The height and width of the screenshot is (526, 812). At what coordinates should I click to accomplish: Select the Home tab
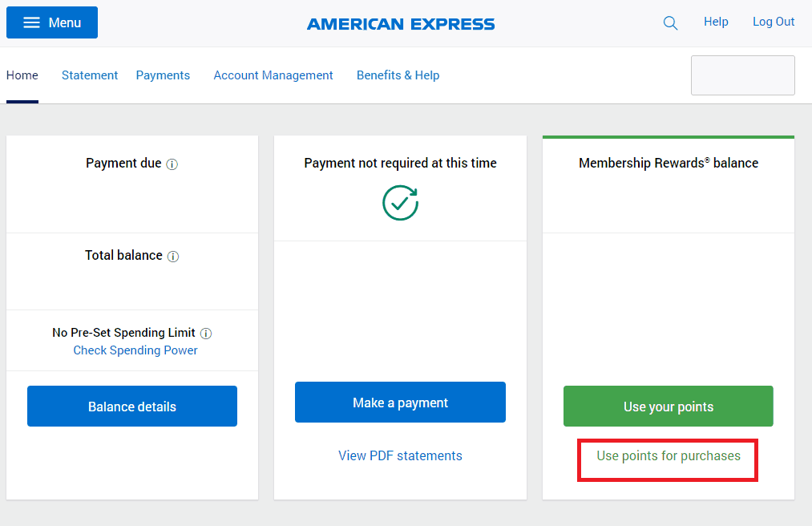pos(22,75)
